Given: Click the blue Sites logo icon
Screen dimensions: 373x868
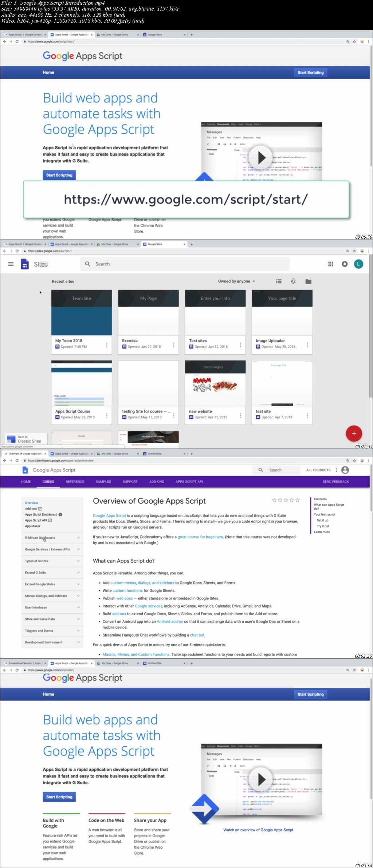Looking at the screenshot, I should pos(25,264).
